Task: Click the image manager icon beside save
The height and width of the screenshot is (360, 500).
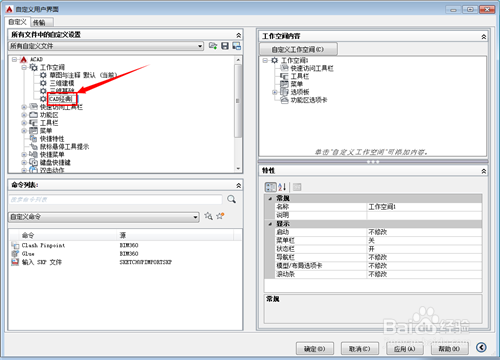Action: coord(237,46)
